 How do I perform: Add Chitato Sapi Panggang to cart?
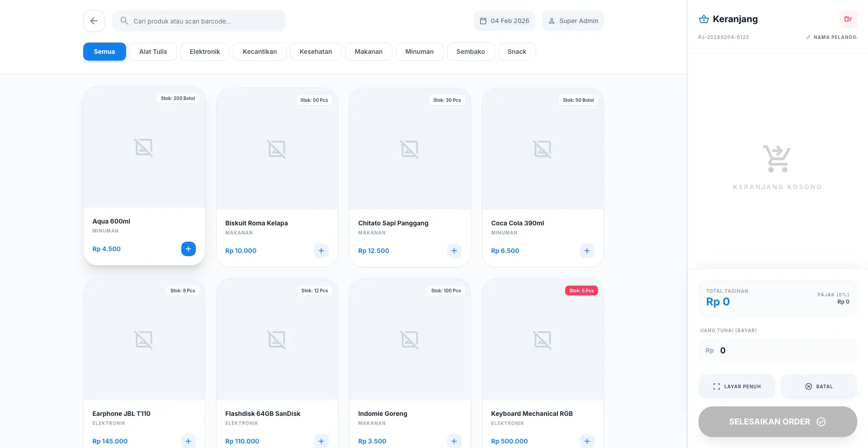coord(454,251)
